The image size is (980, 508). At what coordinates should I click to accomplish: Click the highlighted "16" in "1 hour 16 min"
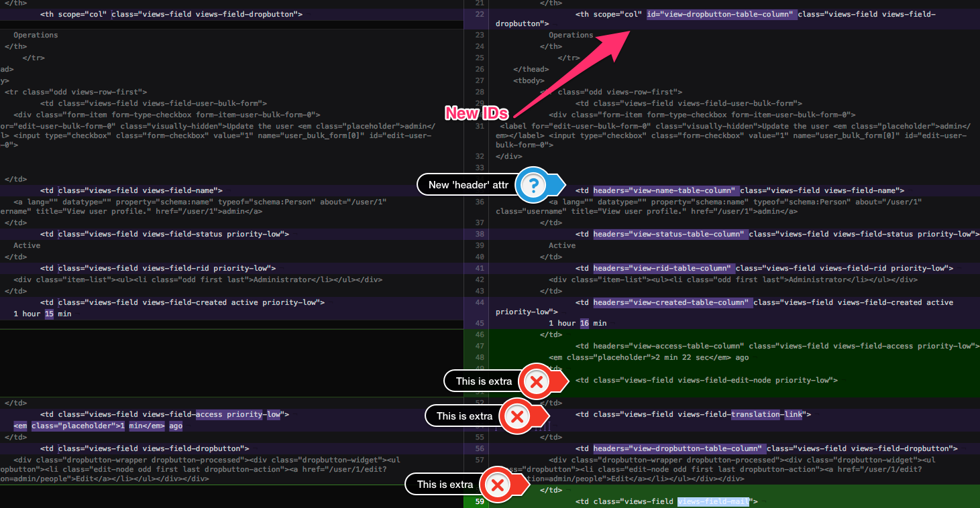tap(586, 323)
